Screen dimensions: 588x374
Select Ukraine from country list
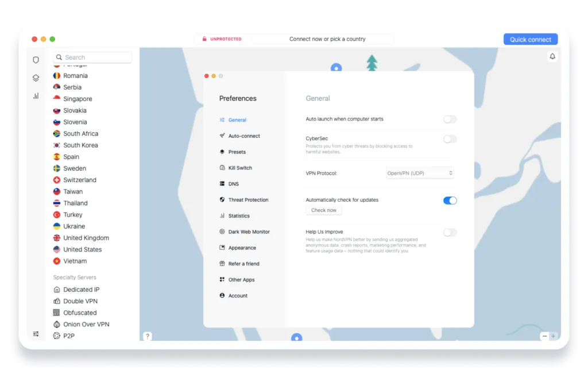[x=74, y=226]
